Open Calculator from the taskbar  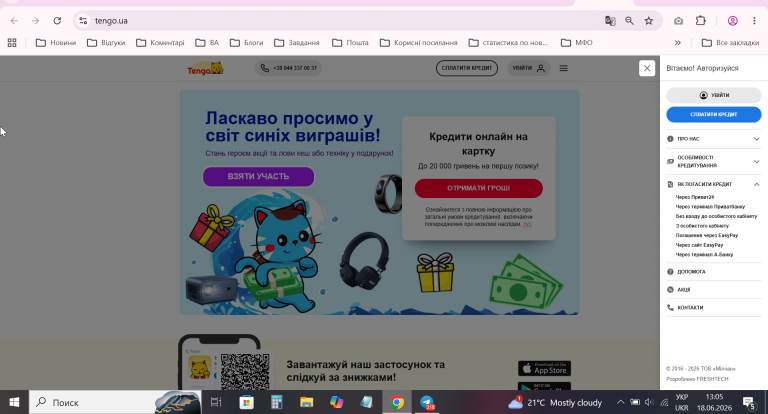(x=277, y=402)
